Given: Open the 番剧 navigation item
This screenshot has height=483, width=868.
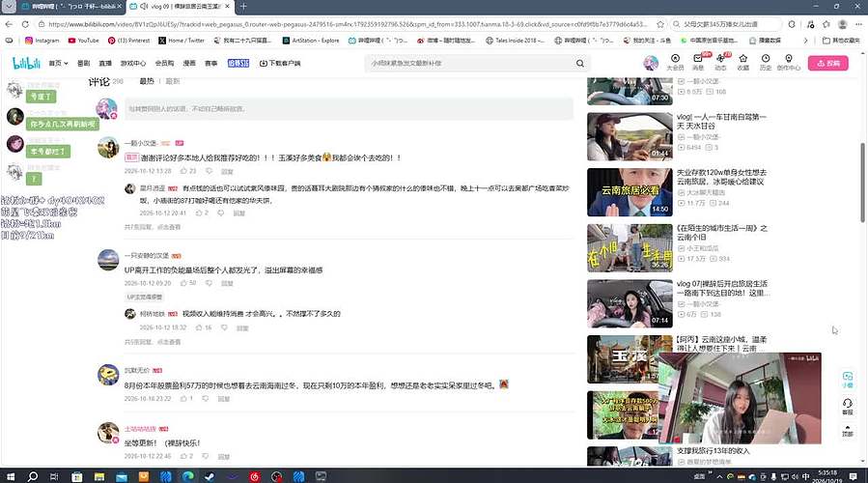Looking at the screenshot, I should [x=84, y=63].
